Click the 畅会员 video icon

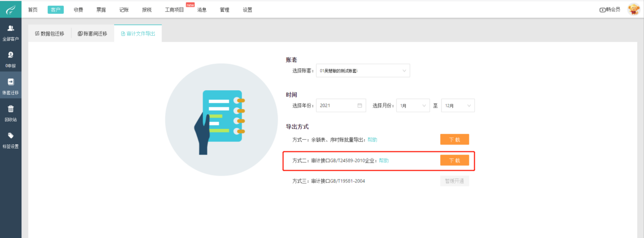[603, 10]
